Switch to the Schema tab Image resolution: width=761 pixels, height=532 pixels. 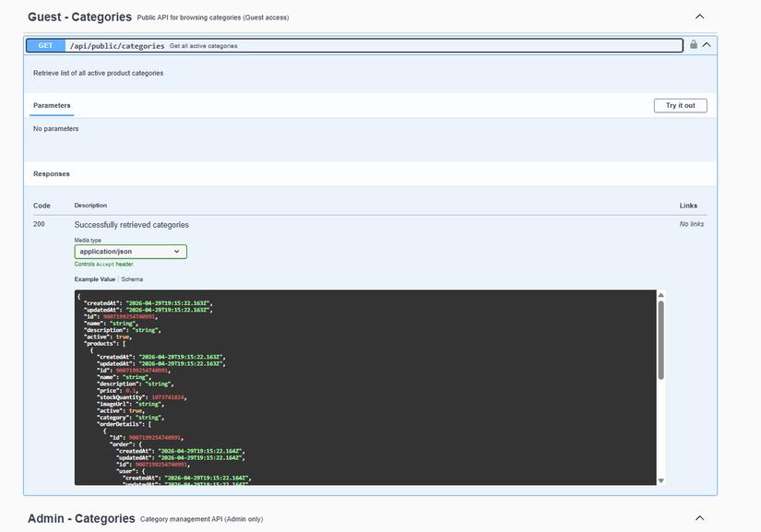(132, 279)
